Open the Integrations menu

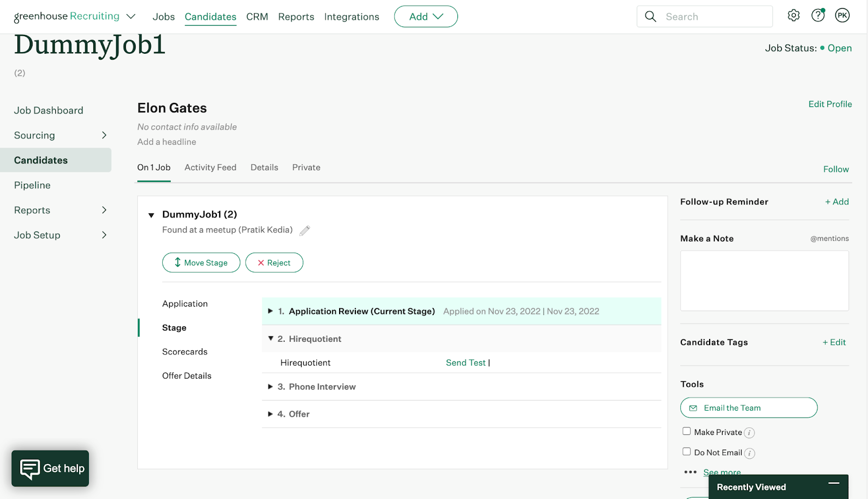[352, 17]
